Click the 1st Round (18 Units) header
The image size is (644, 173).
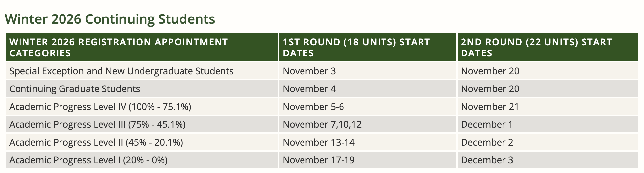click(x=356, y=48)
